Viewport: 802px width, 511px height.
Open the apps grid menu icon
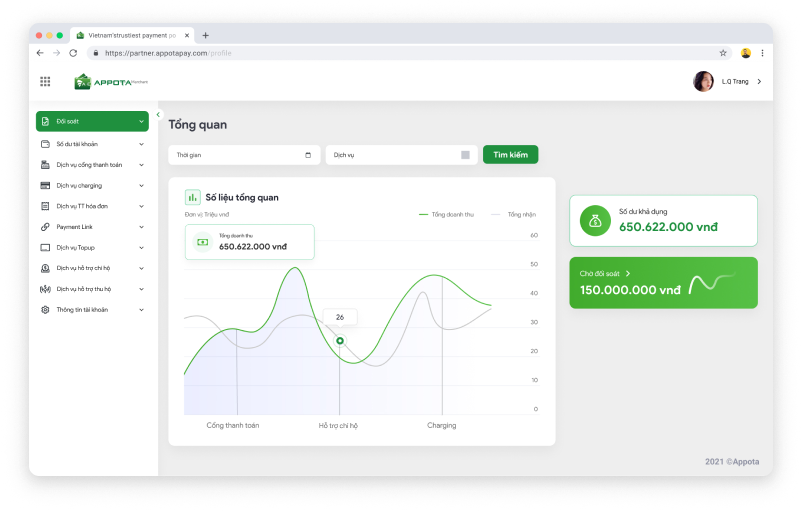[x=45, y=81]
